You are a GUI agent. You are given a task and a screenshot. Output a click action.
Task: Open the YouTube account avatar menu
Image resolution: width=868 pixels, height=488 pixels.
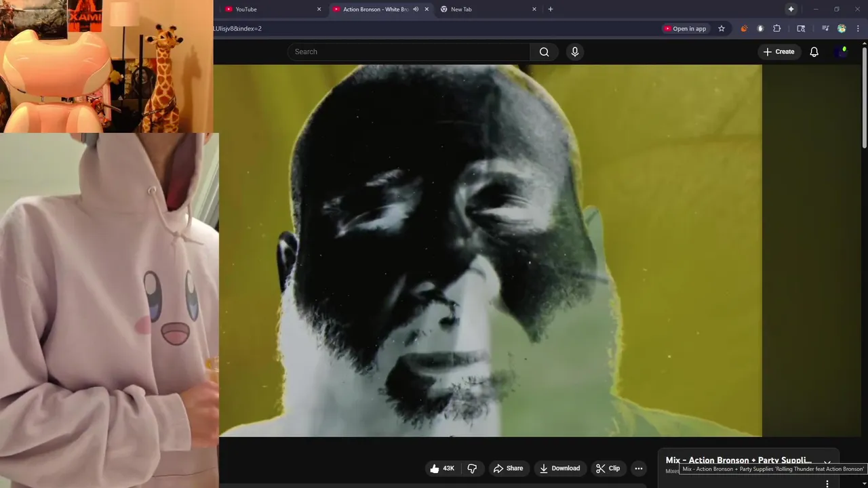(843, 52)
